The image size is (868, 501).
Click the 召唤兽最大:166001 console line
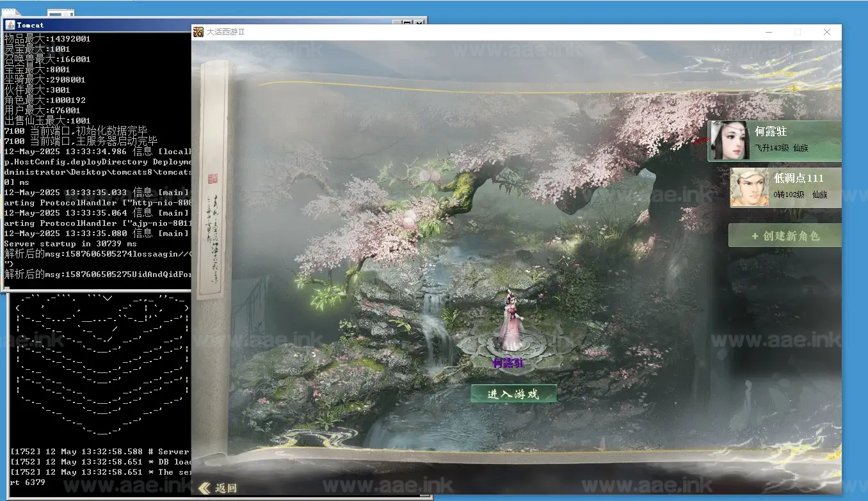coord(47,59)
